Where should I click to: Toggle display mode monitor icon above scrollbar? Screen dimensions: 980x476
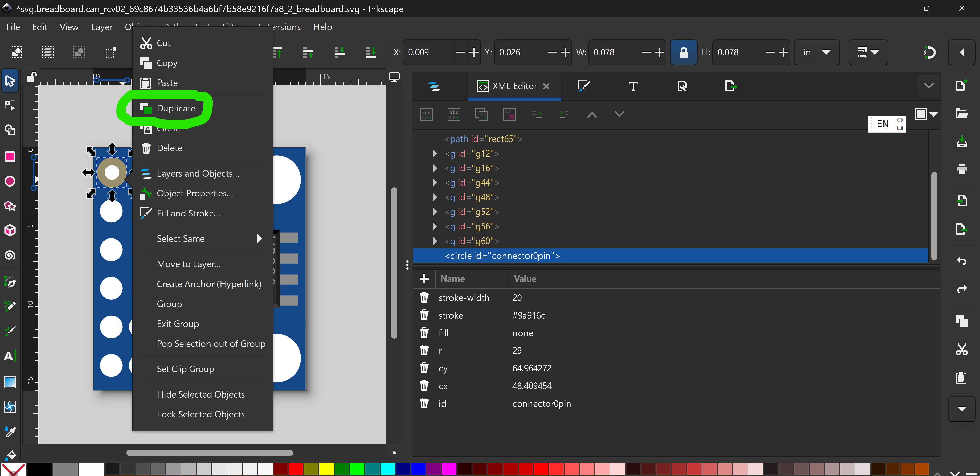click(x=394, y=77)
